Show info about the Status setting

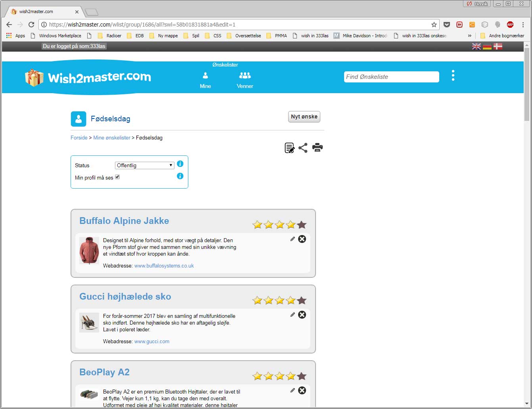coord(180,164)
